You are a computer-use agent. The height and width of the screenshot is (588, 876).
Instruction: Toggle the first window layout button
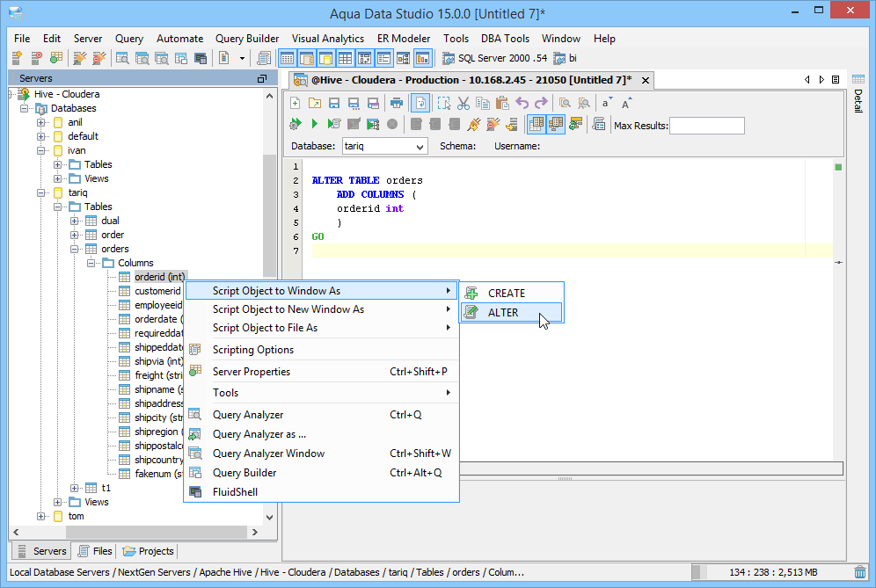point(287,58)
